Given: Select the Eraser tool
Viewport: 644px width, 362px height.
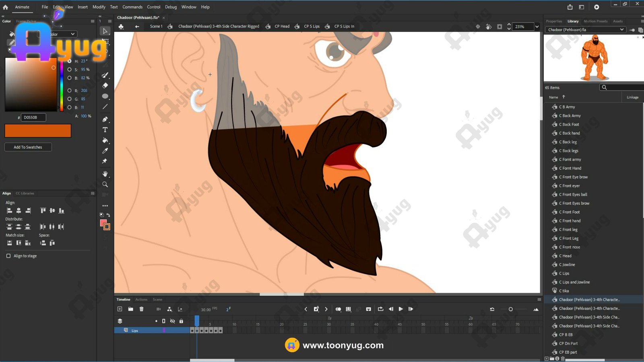Looking at the screenshot, I should coord(105,85).
